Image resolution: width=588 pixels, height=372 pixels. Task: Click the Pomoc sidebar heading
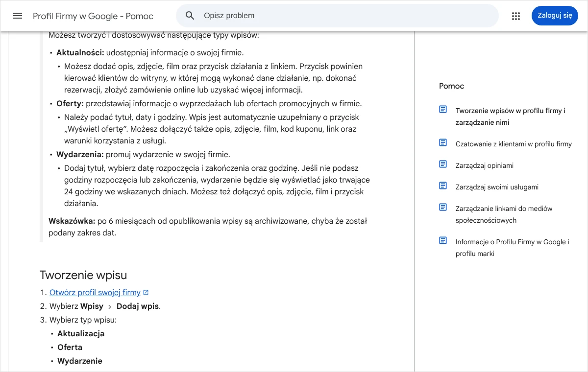pos(451,86)
